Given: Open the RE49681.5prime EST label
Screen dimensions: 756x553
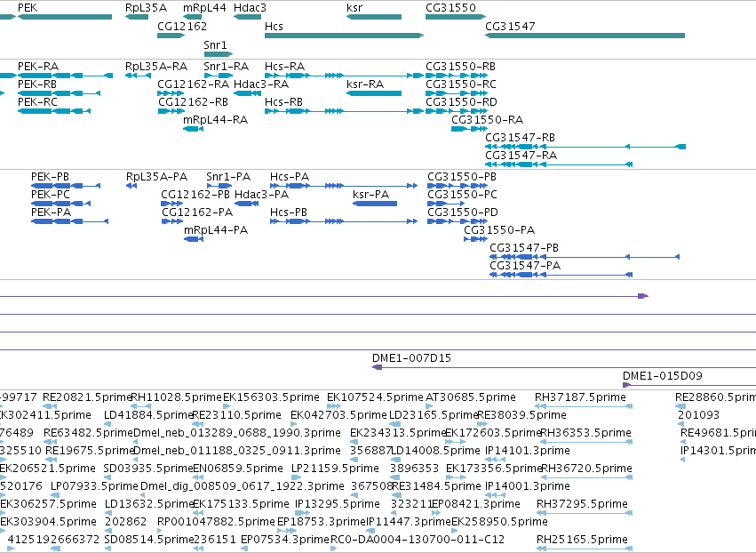Looking at the screenshot, I should pos(719,433).
